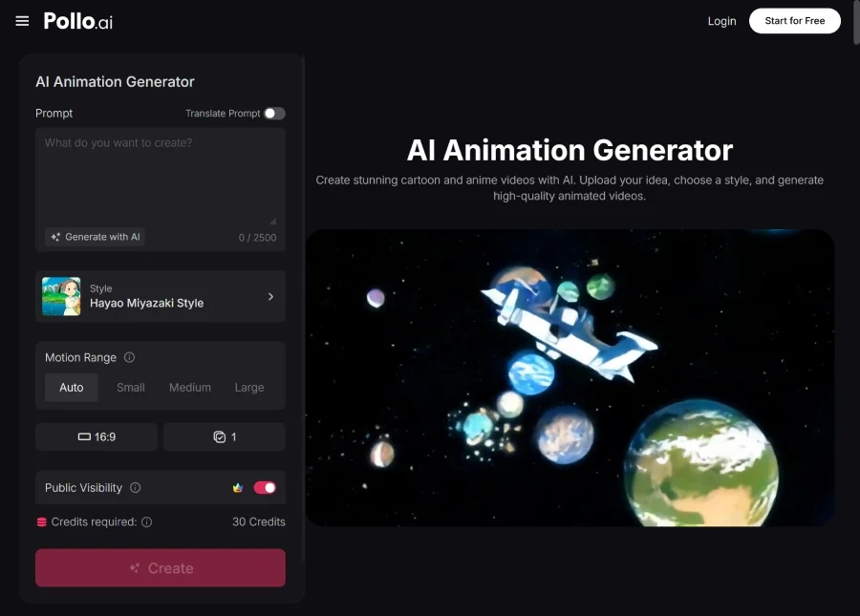860x616 pixels.
Task: Click the Pollo.ai logo
Action: [x=78, y=21]
